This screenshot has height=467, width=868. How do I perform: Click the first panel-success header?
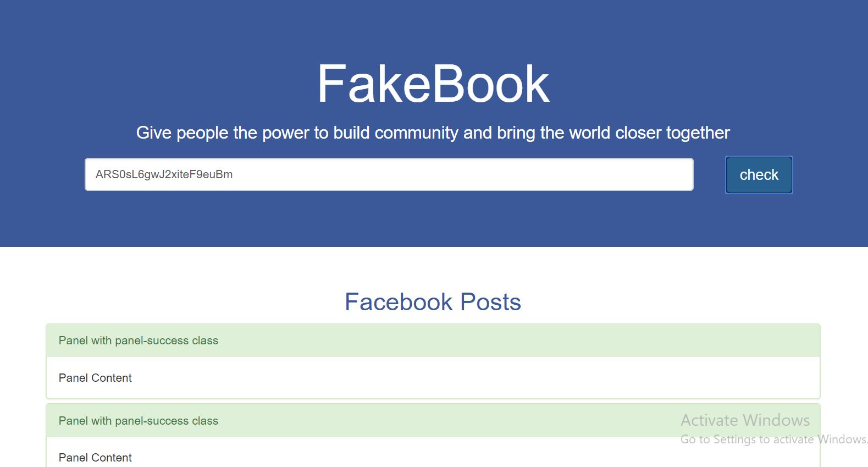click(x=139, y=340)
